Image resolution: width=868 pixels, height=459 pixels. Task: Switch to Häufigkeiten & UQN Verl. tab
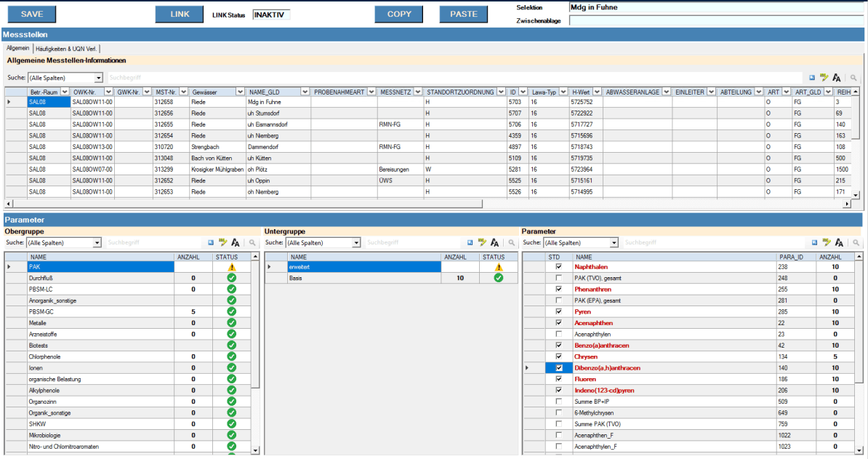(x=66, y=49)
